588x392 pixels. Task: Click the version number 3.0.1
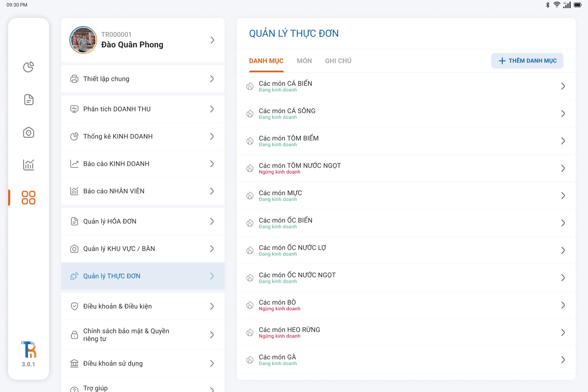tap(29, 364)
